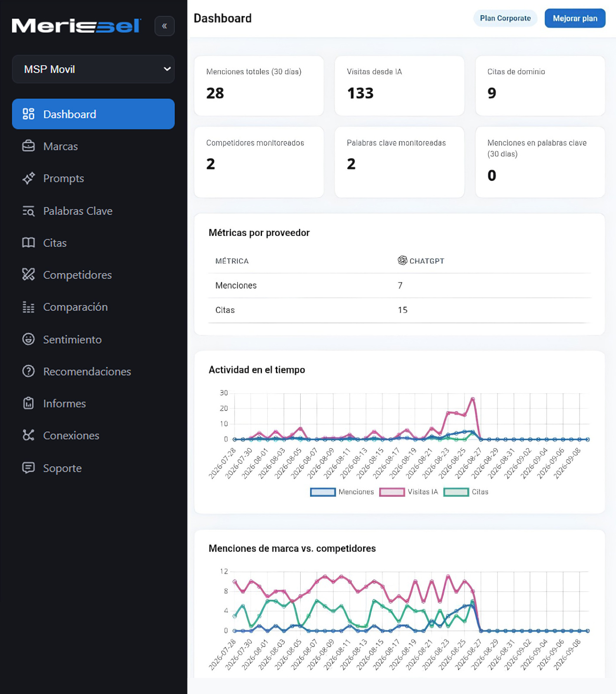Toggle Citas series in activity chart legend
The width and height of the screenshot is (616, 694).
coord(466,492)
